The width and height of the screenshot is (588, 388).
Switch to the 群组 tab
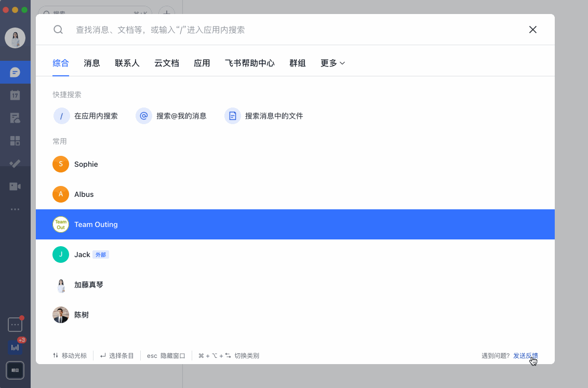click(297, 63)
